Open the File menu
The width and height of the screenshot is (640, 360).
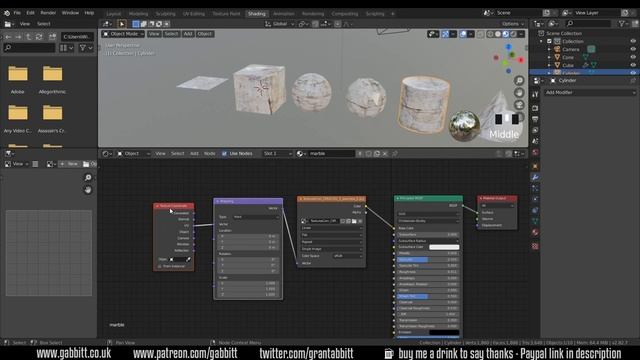click(x=17, y=13)
